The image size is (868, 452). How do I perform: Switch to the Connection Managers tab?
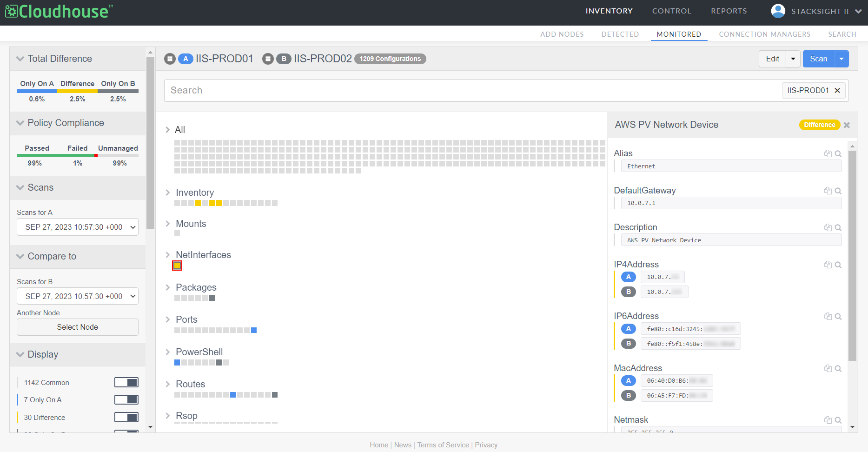click(765, 34)
